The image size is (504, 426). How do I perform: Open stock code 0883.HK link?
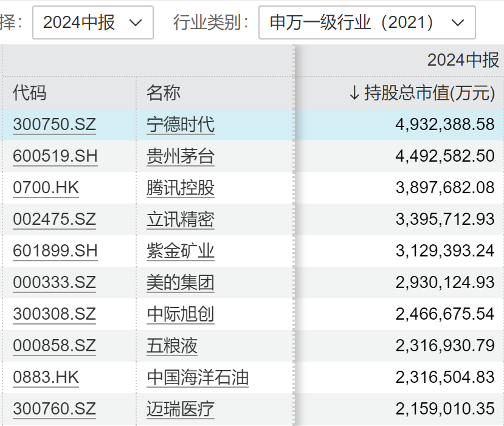tap(46, 377)
